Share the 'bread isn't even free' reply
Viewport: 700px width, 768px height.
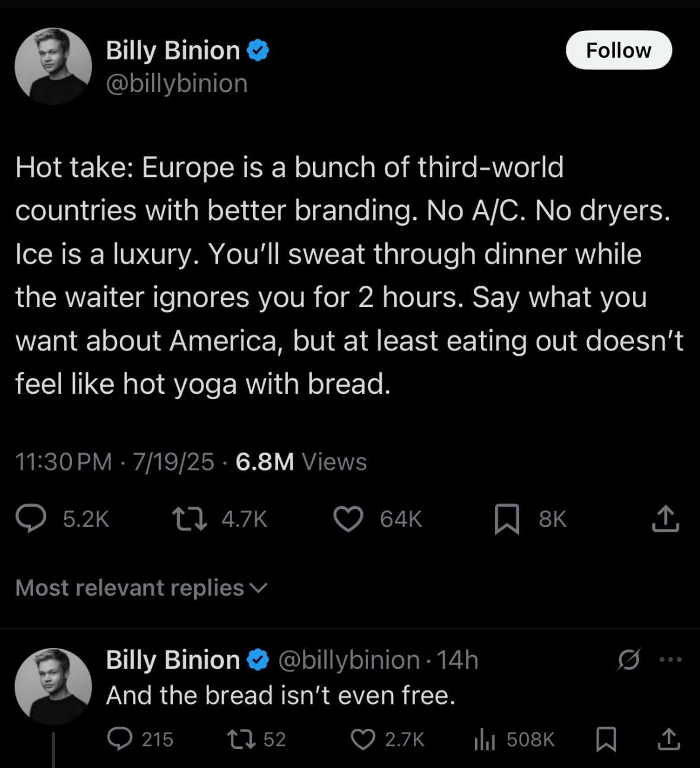point(667,739)
